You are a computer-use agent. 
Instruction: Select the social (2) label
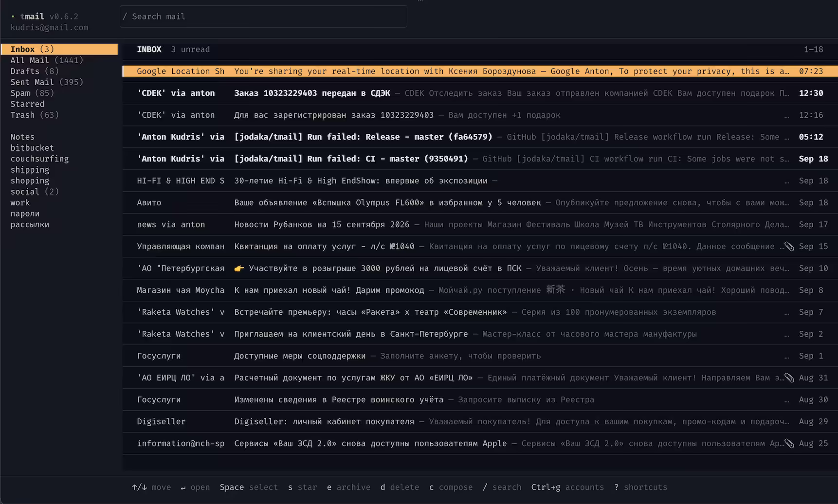35,192
